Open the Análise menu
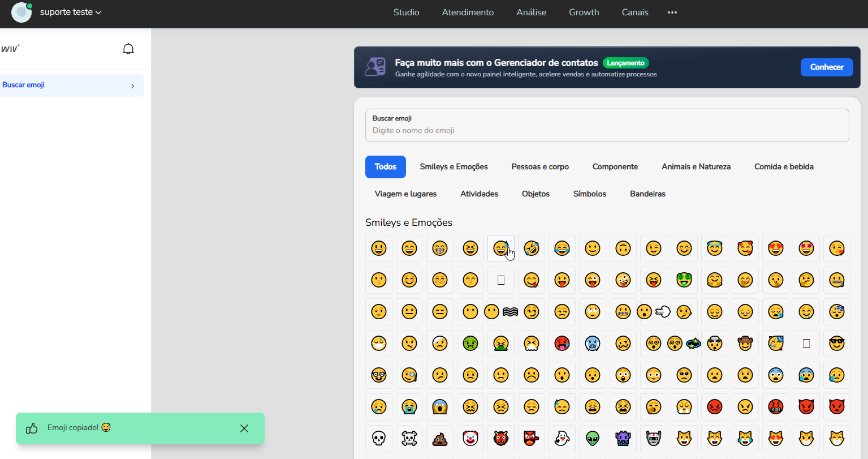868x459 pixels. [x=532, y=12]
